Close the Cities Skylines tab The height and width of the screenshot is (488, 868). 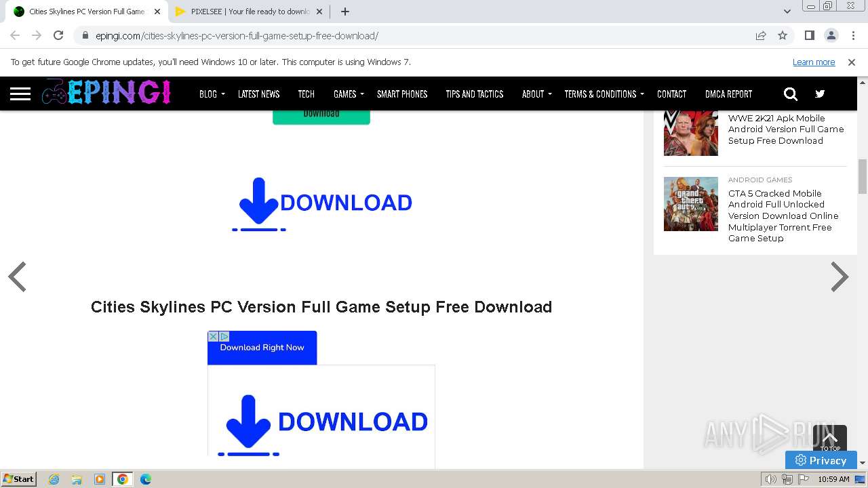(157, 12)
